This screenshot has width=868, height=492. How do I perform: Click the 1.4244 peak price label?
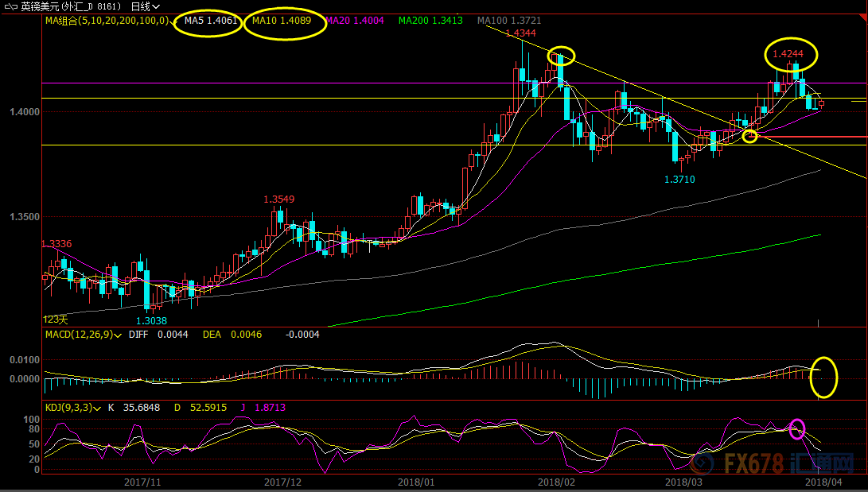click(788, 54)
